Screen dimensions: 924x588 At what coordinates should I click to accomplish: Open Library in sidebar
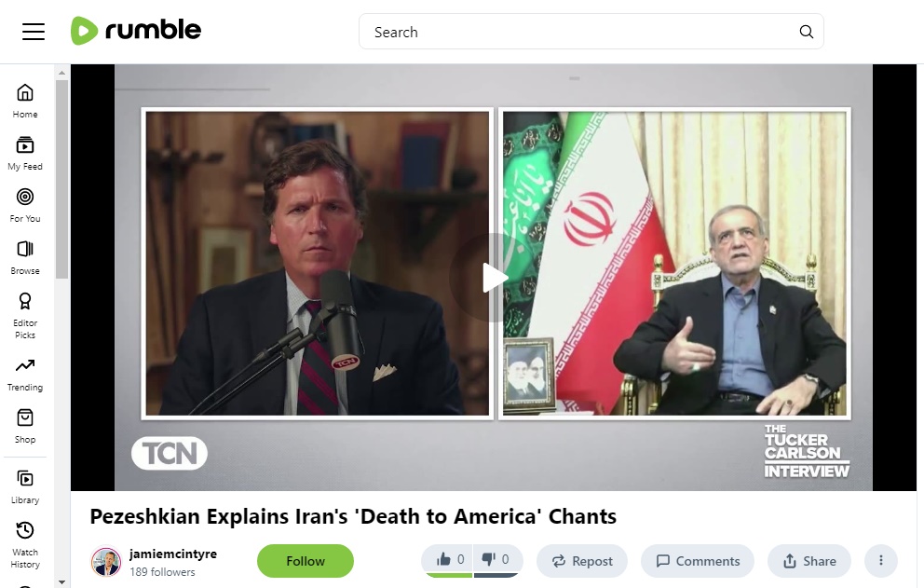point(25,487)
